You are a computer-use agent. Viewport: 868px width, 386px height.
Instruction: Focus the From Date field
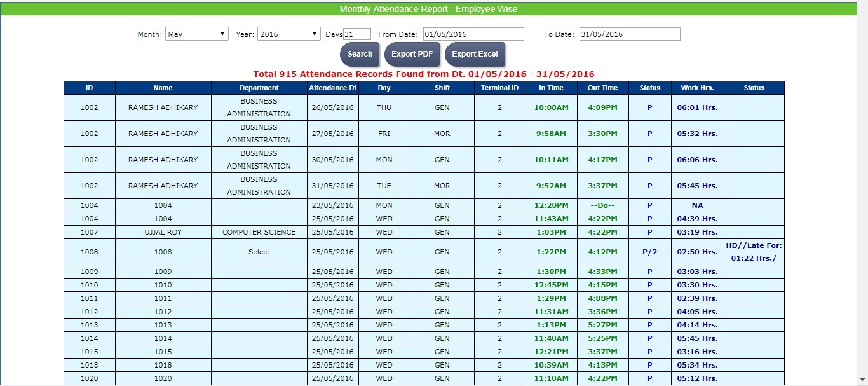tap(473, 34)
